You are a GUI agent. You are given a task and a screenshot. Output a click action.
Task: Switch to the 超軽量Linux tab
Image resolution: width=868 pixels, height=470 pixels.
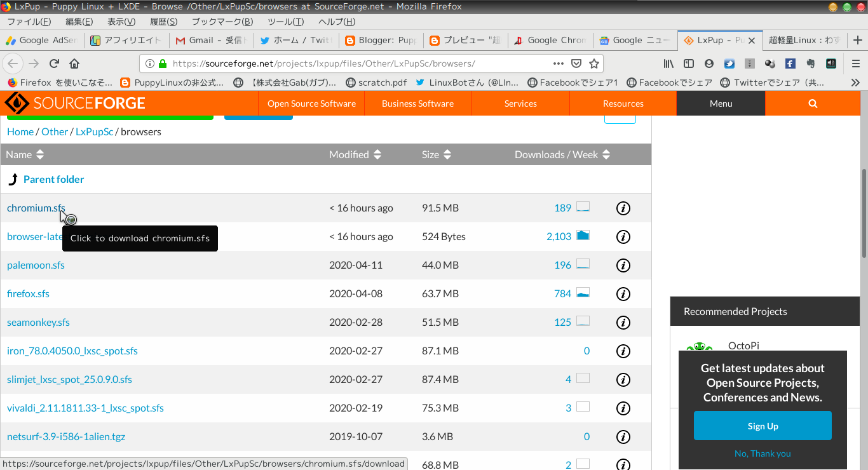[x=804, y=40]
